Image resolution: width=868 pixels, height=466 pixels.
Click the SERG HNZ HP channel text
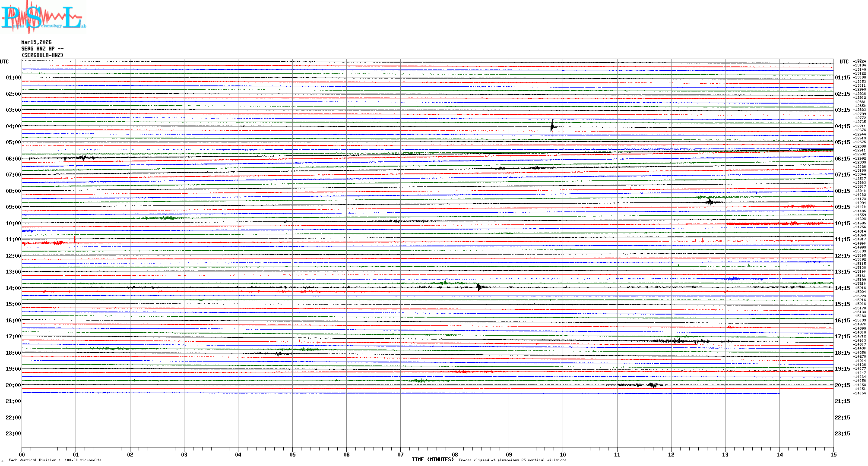tap(42, 49)
